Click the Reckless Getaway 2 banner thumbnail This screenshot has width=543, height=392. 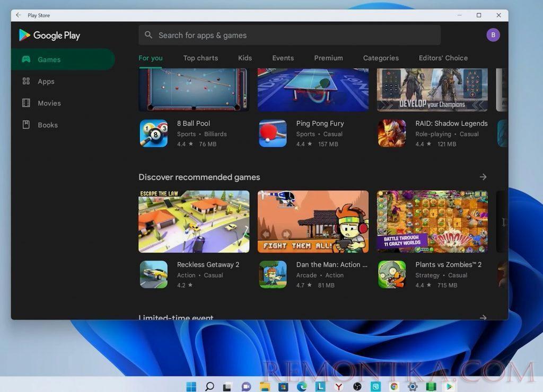point(193,221)
